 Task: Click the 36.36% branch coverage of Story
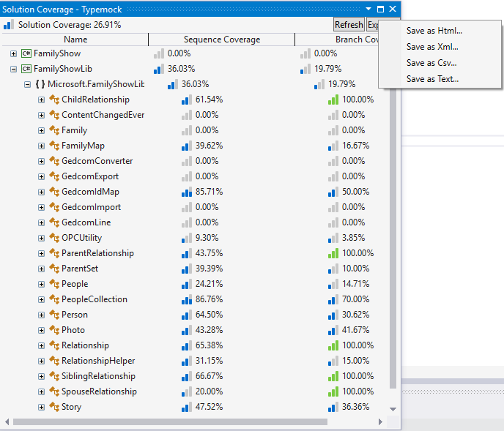[x=355, y=407]
